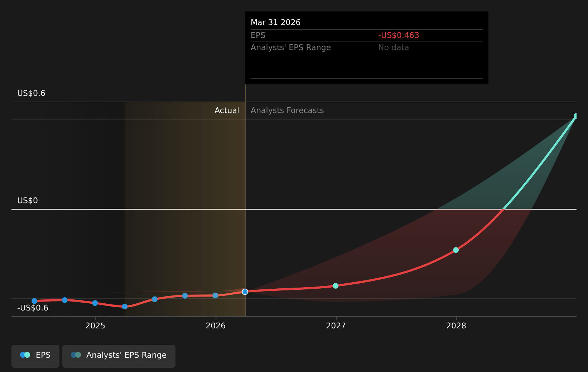Click the 'Actual' section label
The width and height of the screenshot is (588, 372).
coord(227,111)
